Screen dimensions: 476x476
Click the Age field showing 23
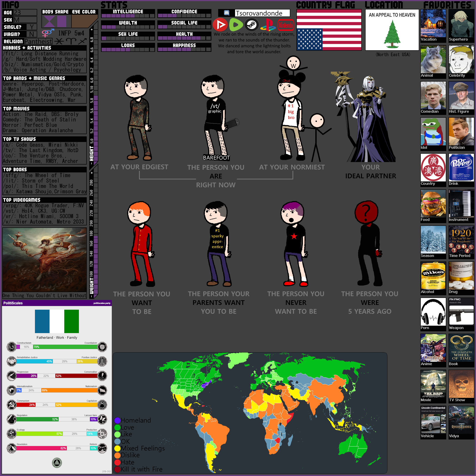[x=25, y=13]
